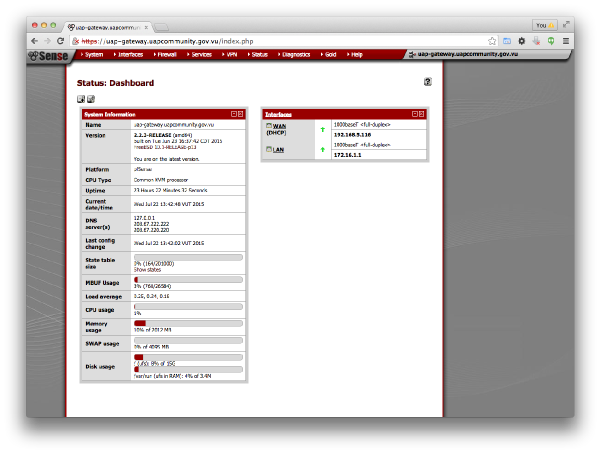Click the microphone extension icon
The width and height of the screenshot is (600, 453).
click(x=536, y=41)
